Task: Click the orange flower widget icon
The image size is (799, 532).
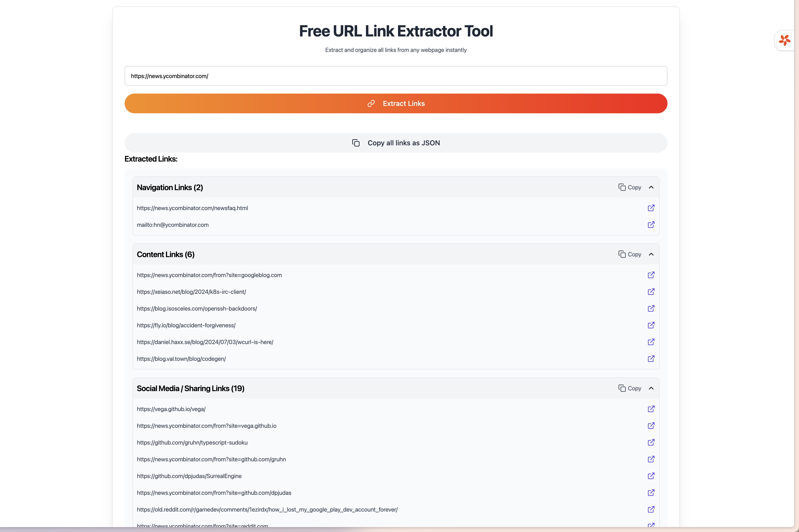Action: pos(784,40)
